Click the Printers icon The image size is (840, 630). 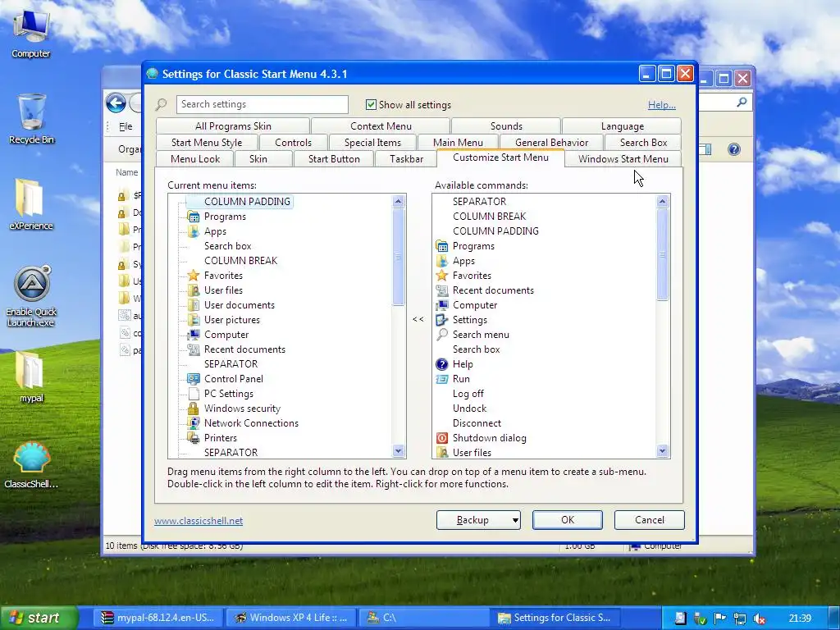pos(194,438)
